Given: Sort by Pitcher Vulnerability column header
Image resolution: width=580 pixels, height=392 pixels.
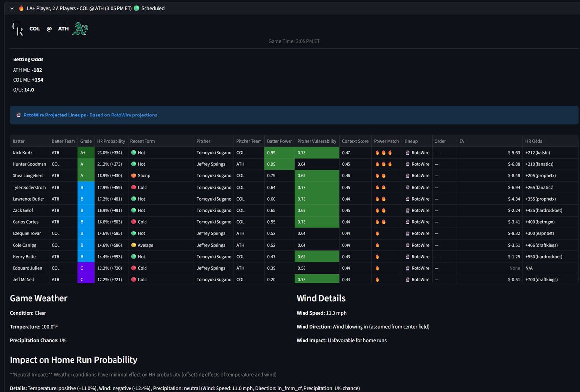Looking at the screenshot, I should tap(317, 141).
